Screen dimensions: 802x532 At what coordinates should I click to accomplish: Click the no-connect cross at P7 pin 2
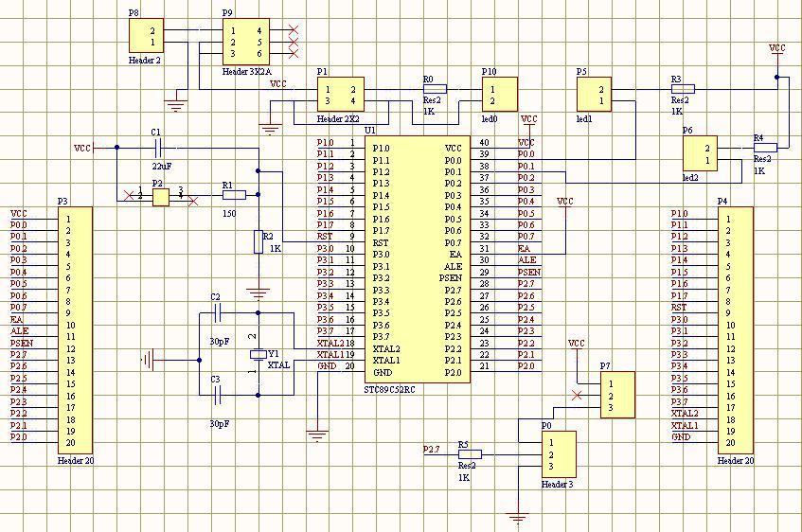click(x=577, y=395)
